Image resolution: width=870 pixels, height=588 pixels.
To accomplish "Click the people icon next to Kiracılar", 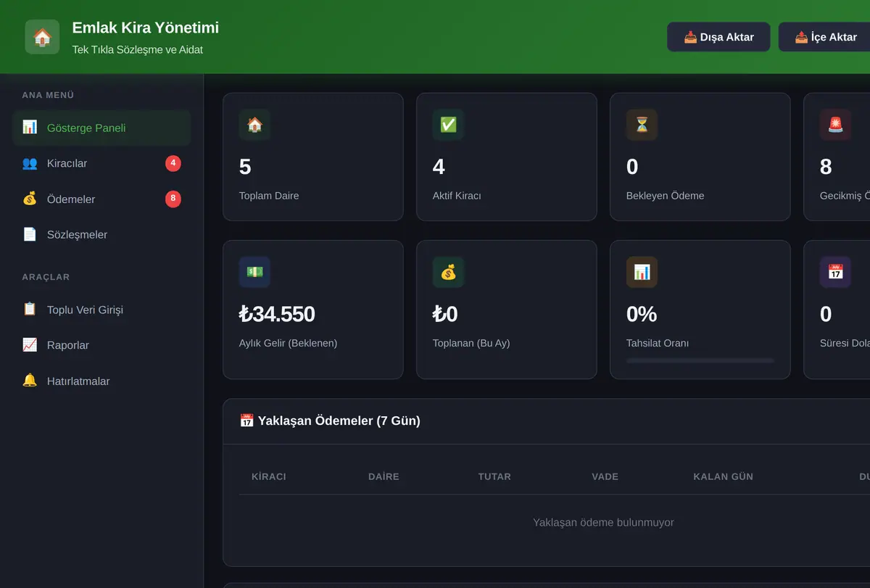I will (x=30, y=163).
